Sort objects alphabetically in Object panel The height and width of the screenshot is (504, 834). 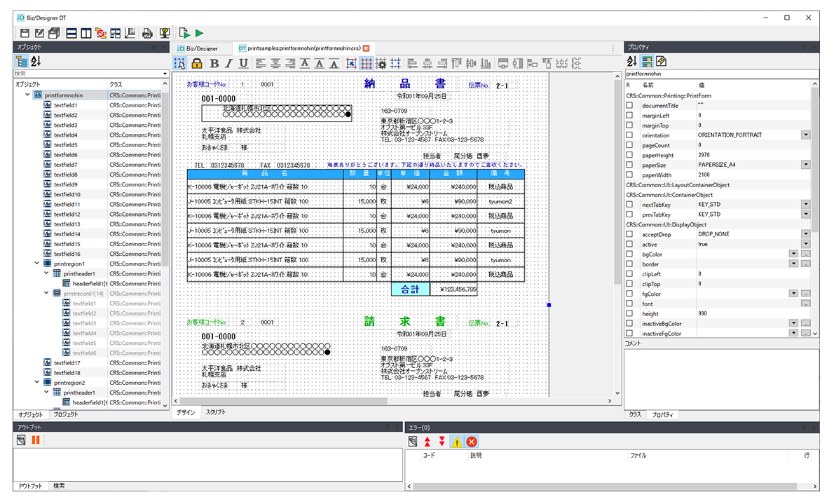pos(36,61)
